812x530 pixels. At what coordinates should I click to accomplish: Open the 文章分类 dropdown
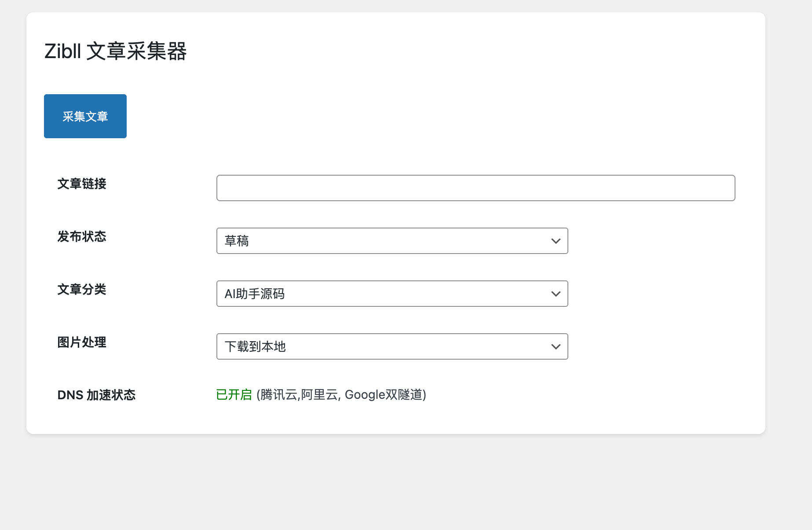click(391, 294)
